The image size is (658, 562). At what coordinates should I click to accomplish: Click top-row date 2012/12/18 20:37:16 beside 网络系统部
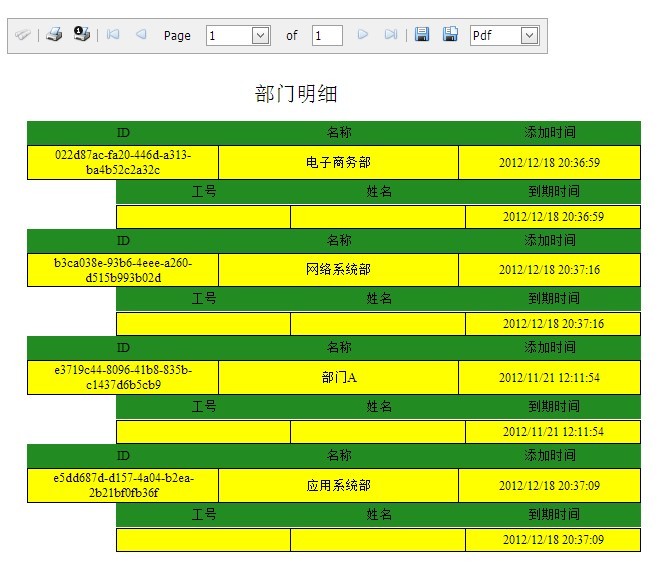(549, 270)
